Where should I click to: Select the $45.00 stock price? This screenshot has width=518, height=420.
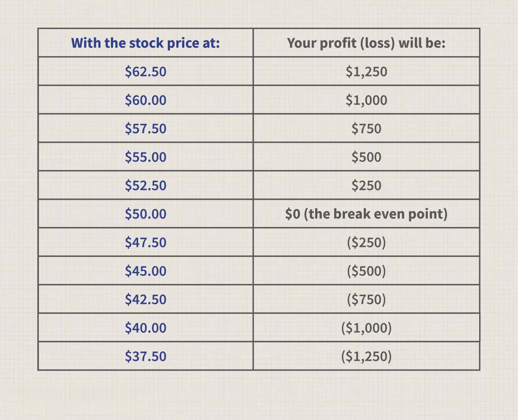(145, 271)
